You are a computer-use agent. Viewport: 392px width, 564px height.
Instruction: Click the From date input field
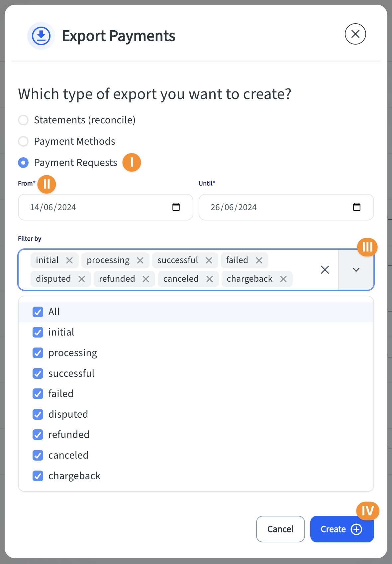(106, 207)
